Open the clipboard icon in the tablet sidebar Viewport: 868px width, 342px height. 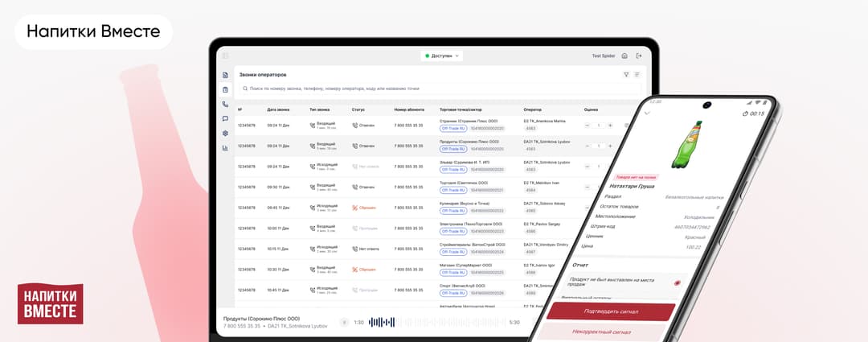point(225,90)
